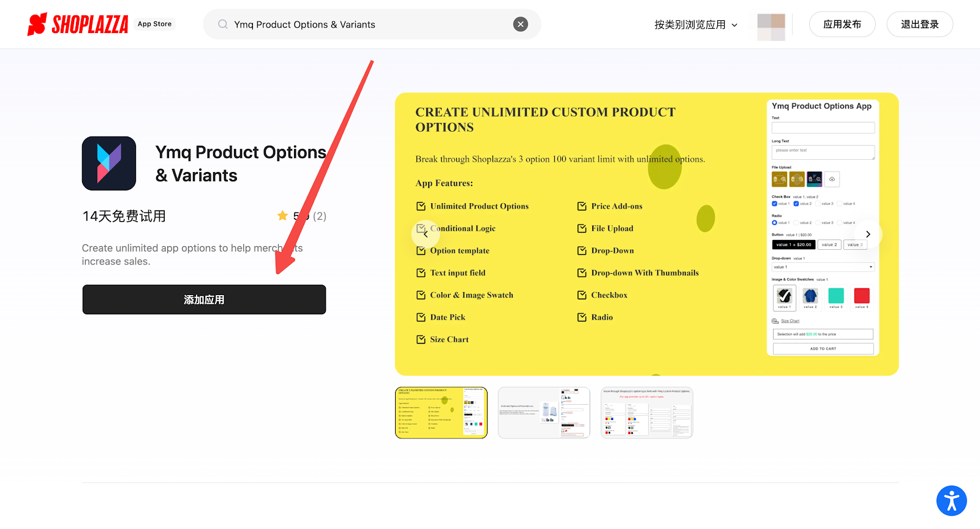This screenshot has height=529, width=980.
Task: Go to previous carousel slide arrow
Action: pos(426,234)
